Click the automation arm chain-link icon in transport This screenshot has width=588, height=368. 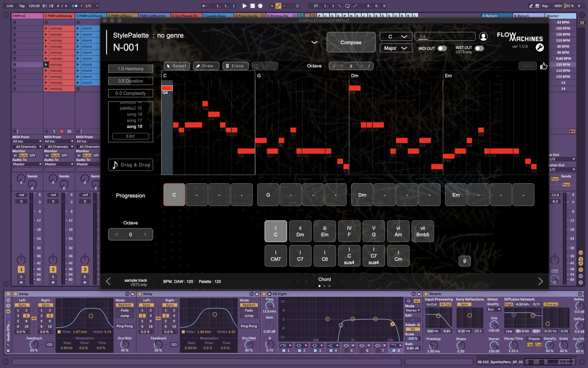[x=278, y=6]
